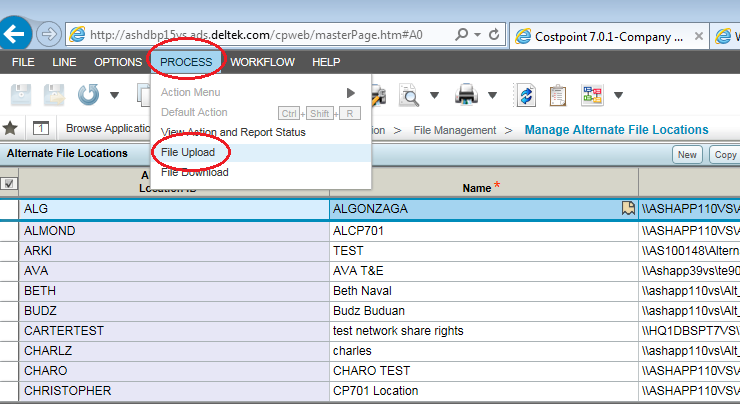The width and height of the screenshot is (740, 404).
Task: Click the ALGONZAGA name cell
Action: point(483,209)
